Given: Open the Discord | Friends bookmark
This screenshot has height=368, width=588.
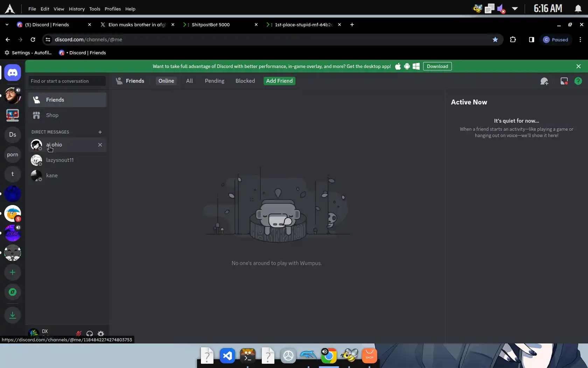Looking at the screenshot, I should (83, 53).
